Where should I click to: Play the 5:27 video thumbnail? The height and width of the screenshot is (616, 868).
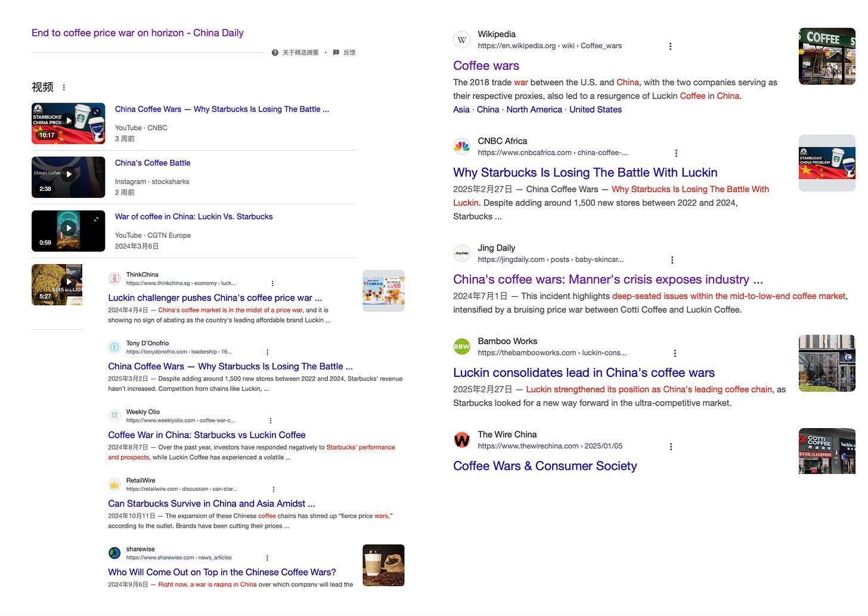57,284
